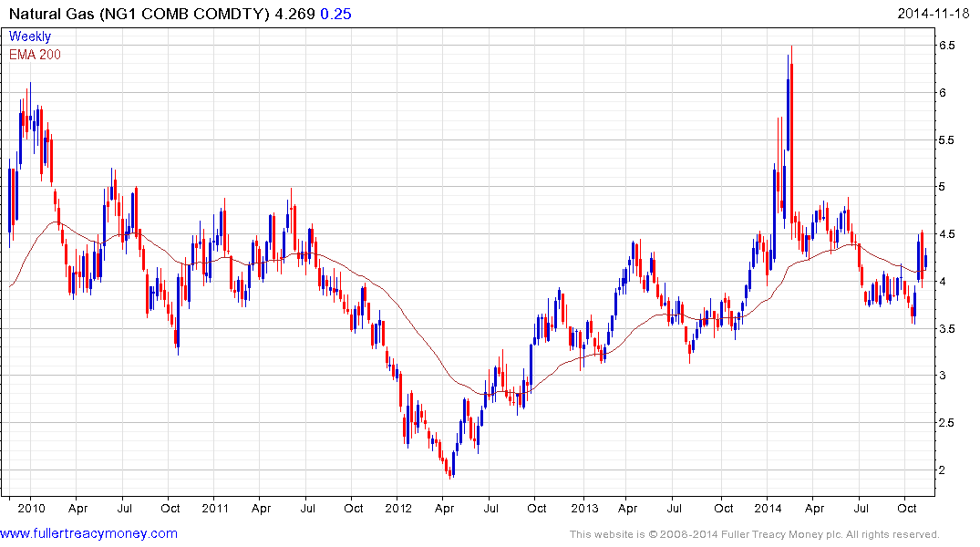980x547 pixels.
Task: Click the date 2014-11-18 in the corner
Action: coord(935,15)
